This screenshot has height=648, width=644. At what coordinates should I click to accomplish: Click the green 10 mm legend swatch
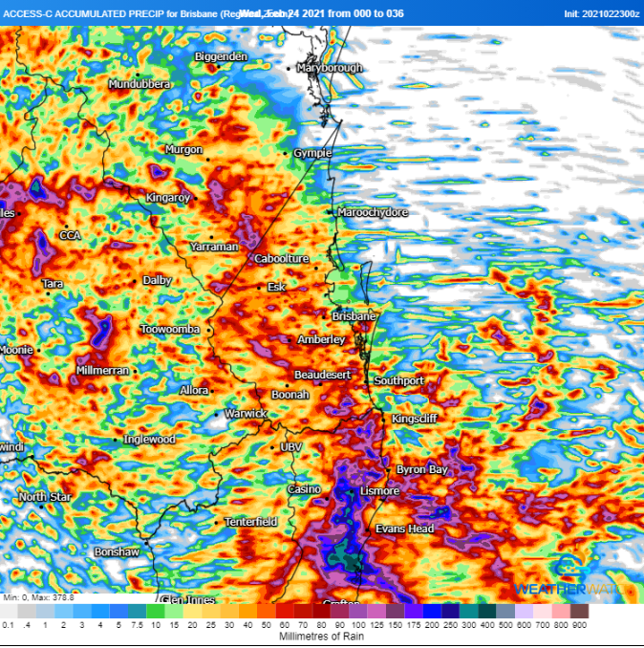pyautogui.click(x=156, y=612)
